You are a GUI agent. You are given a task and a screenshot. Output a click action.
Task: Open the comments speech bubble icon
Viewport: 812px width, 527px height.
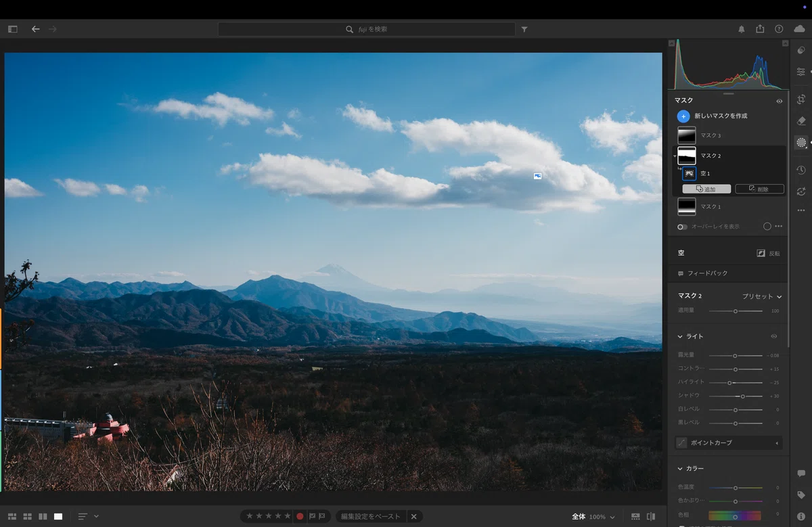pos(801,474)
